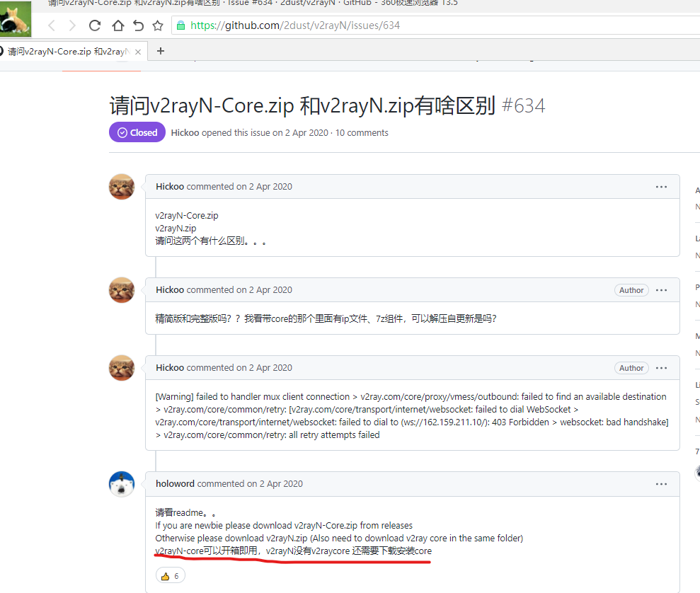Click the purple Closed status badge
Image resolution: width=700 pixels, height=593 pixels.
coord(137,132)
